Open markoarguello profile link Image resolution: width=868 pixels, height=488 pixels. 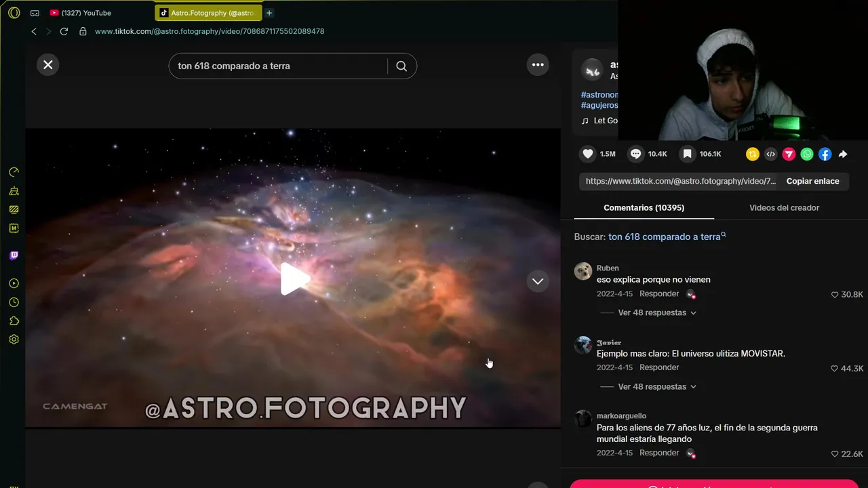[x=621, y=415]
